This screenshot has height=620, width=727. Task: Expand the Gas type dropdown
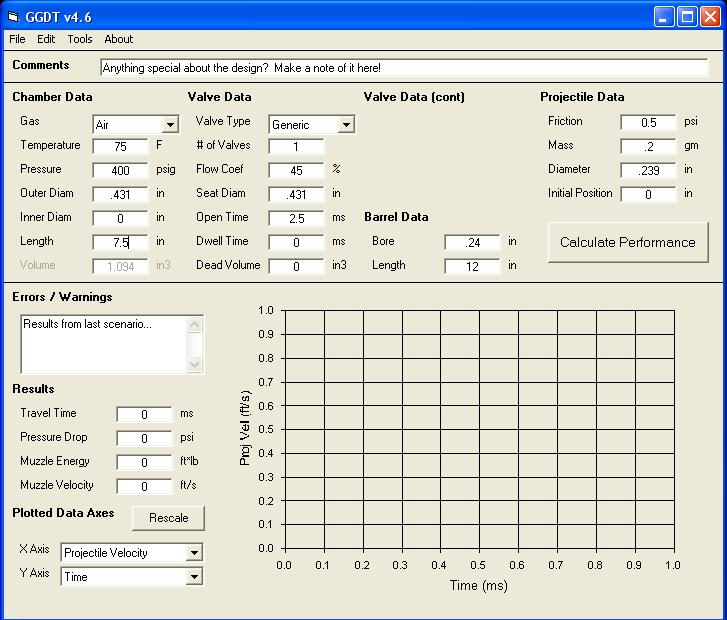[169, 125]
